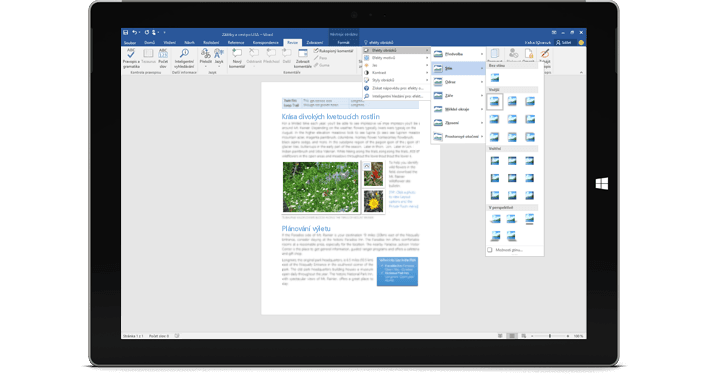Image resolution: width=713 pixels, height=374 pixels.
Task: Send feedback using the smiley icon
Action: tap(581, 43)
